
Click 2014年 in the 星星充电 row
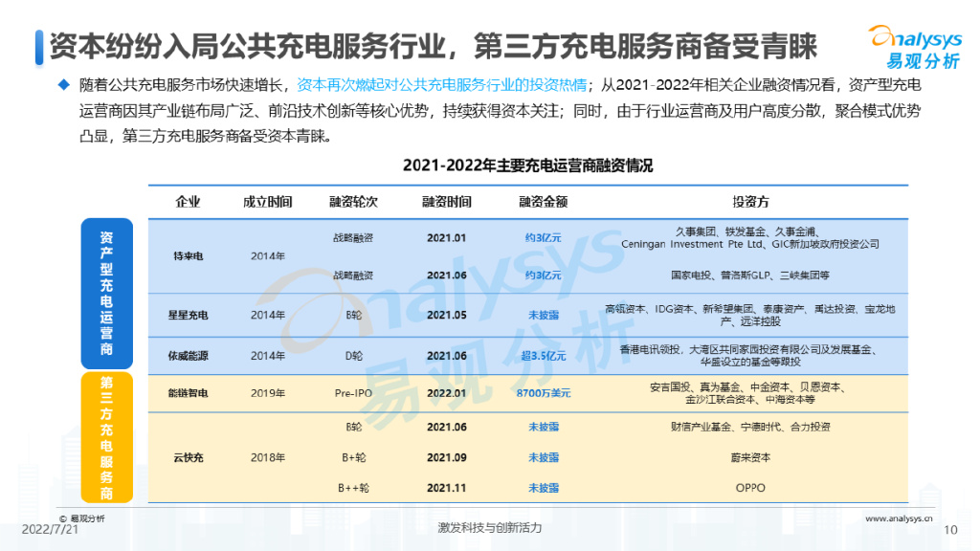[x=268, y=315]
